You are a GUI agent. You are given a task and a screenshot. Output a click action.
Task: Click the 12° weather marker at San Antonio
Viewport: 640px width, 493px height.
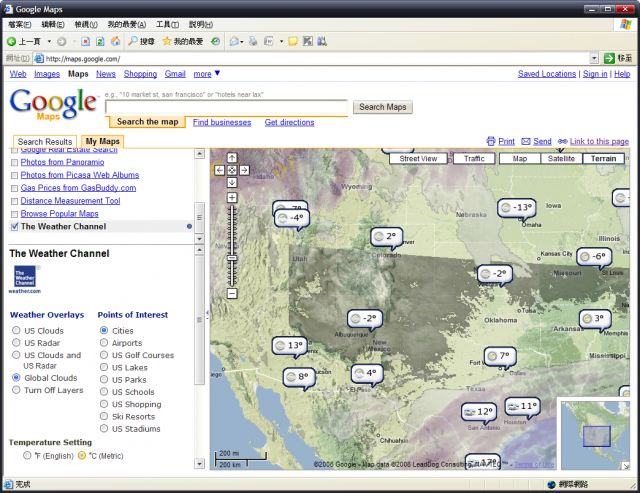tap(478, 412)
